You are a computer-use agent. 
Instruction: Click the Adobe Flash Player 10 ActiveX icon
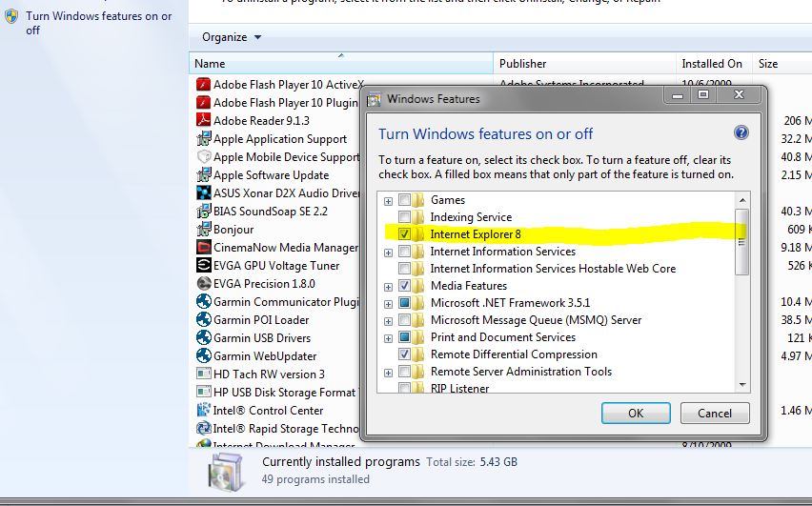click(x=204, y=84)
